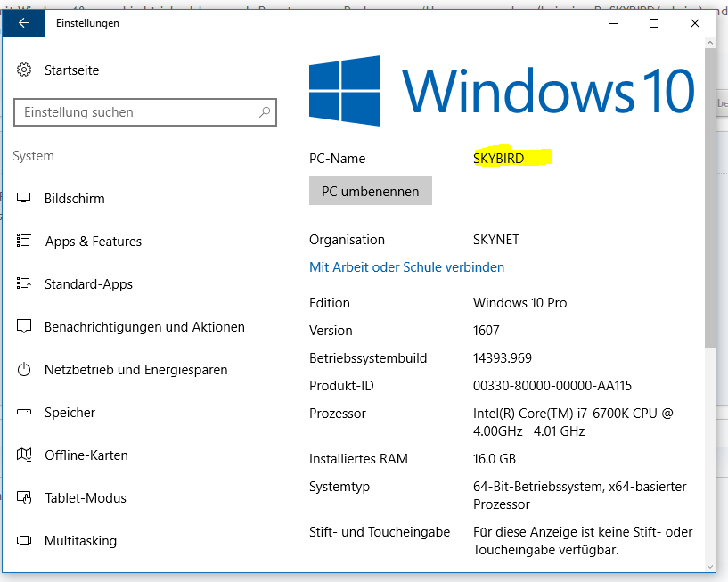Follow Mit Arbeit oder Schule verbinden link
Screen dimensions: 728x582
tap(406, 267)
